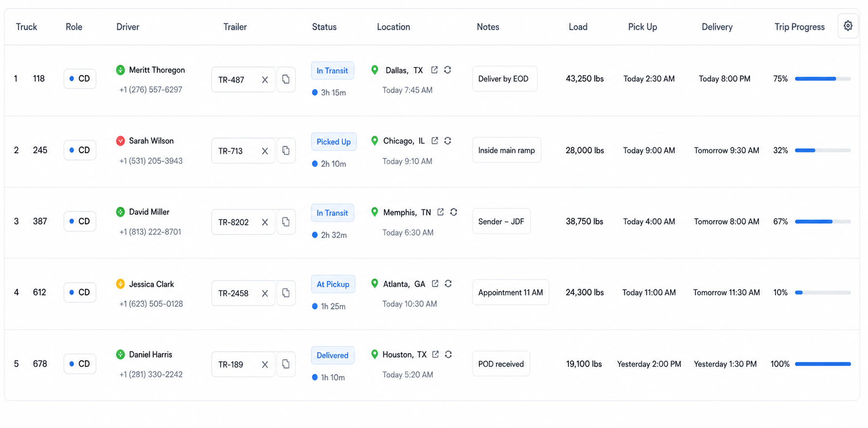Open CD role badge for truck 118
Screen dimensions: 868x428
click(x=80, y=79)
